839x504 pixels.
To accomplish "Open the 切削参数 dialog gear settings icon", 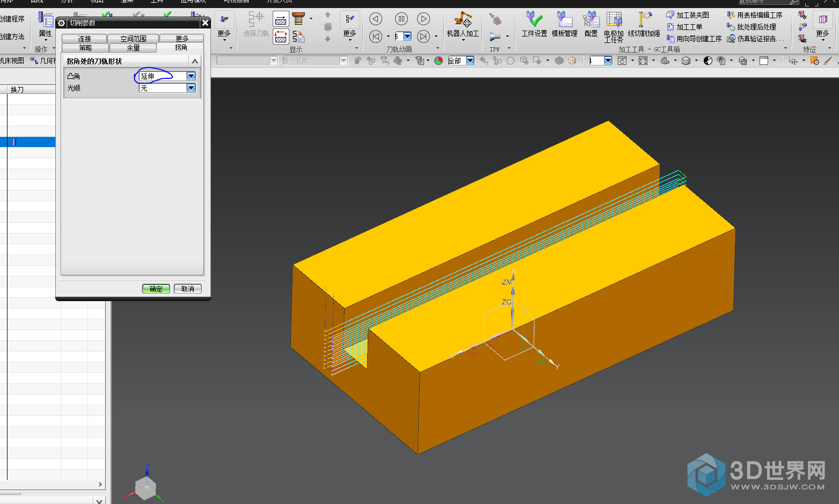I will [x=62, y=23].
